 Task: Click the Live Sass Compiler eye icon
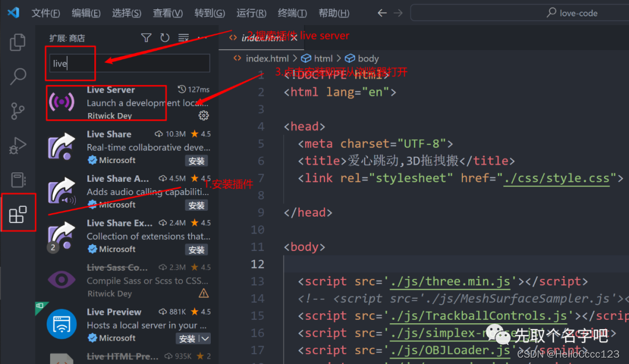point(61,280)
